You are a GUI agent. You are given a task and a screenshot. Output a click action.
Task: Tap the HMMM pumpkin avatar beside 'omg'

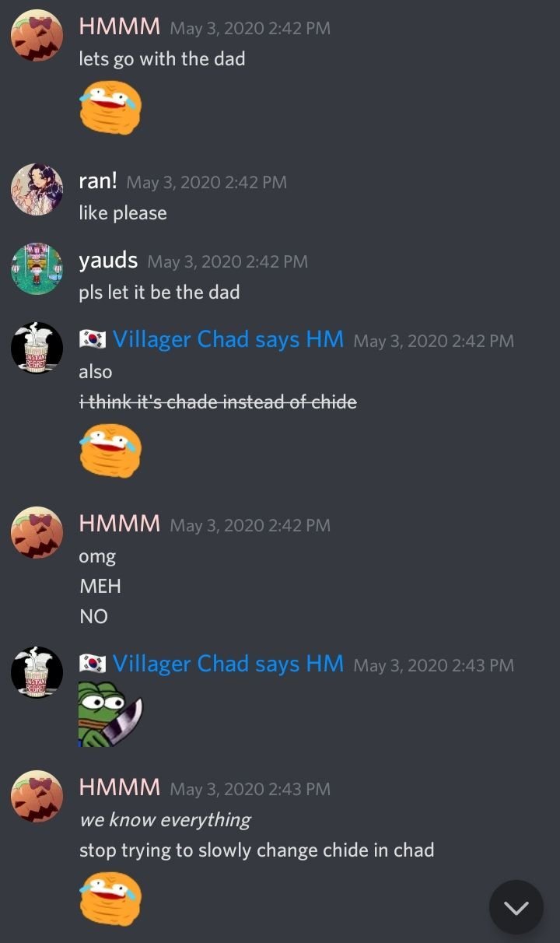point(37,532)
